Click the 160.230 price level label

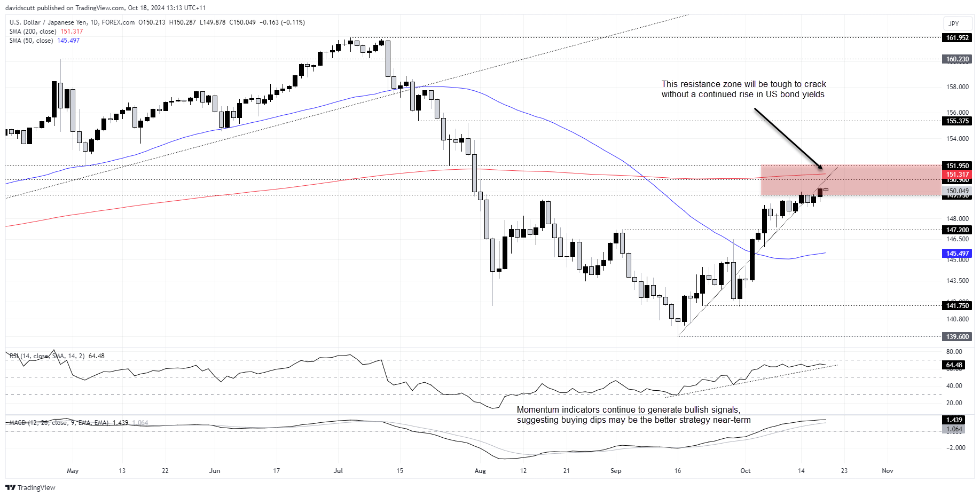pyautogui.click(x=957, y=59)
